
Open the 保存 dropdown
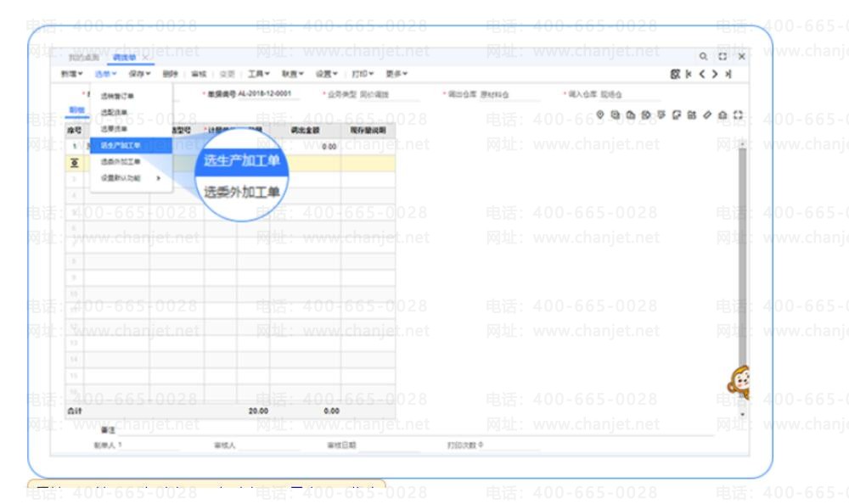point(139,74)
